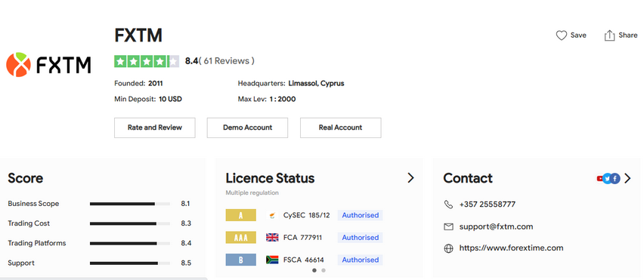The height and width of the screenshot is (280, 644).
Task: Click the 1 : 2000 max leverage value
Action: (283, 99)
